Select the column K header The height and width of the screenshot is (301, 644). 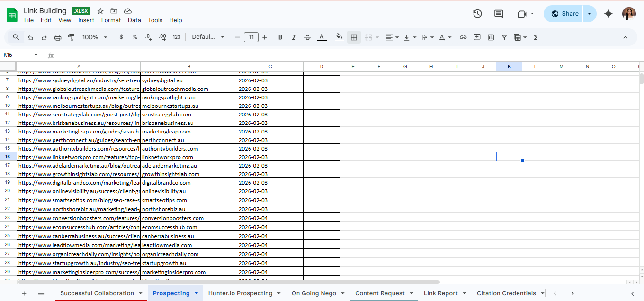click(509, 67)
